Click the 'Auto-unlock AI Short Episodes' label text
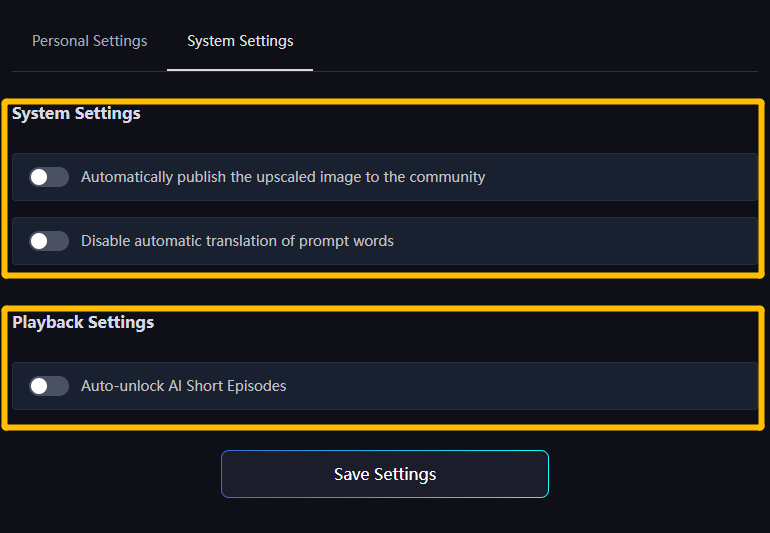Image resolution: width=770 pixels, height=533 pixels. coord(183,386)
